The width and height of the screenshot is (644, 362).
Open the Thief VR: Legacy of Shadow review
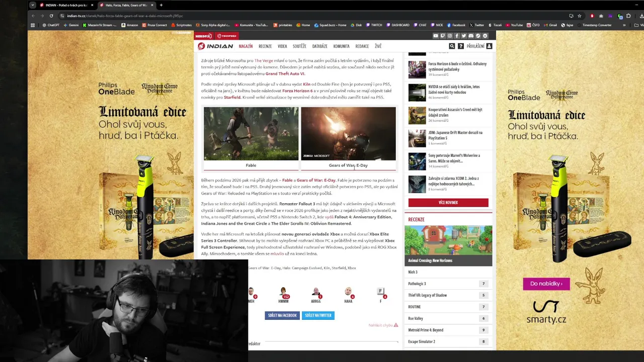(x=448, y=295)
